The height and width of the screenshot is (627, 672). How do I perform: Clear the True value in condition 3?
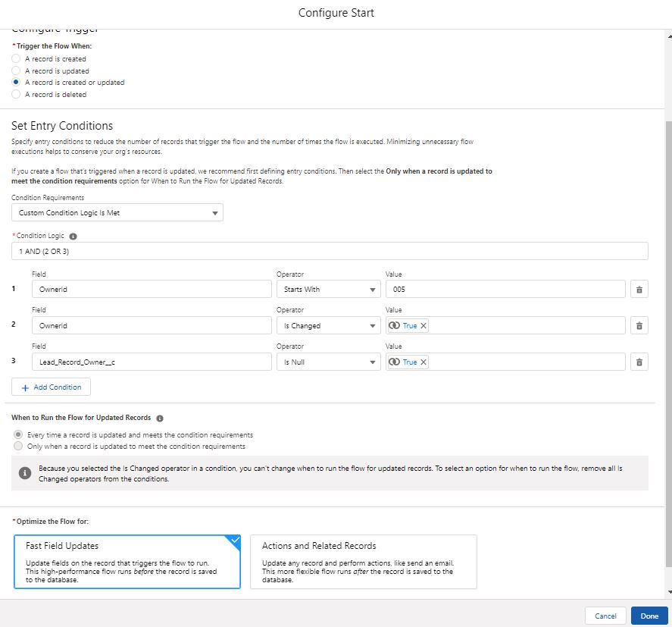pos(424,362)
